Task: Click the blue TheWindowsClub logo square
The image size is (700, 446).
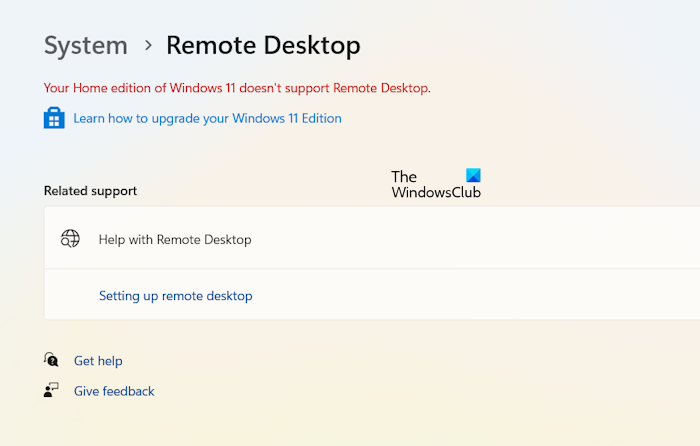Action: coord(472,176)
